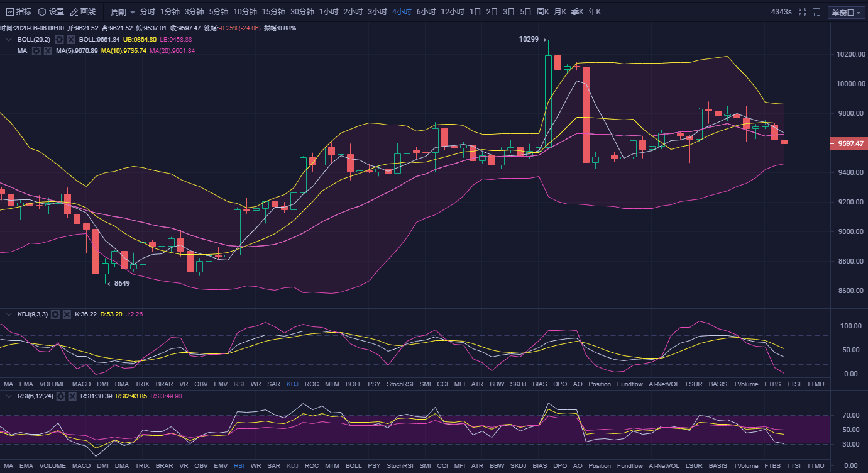This screenshot has width=868, height=473.
Task: Toggle VOLUME indicator in RSI panel list
Action: pyautogui.click(x=52, y=466)
